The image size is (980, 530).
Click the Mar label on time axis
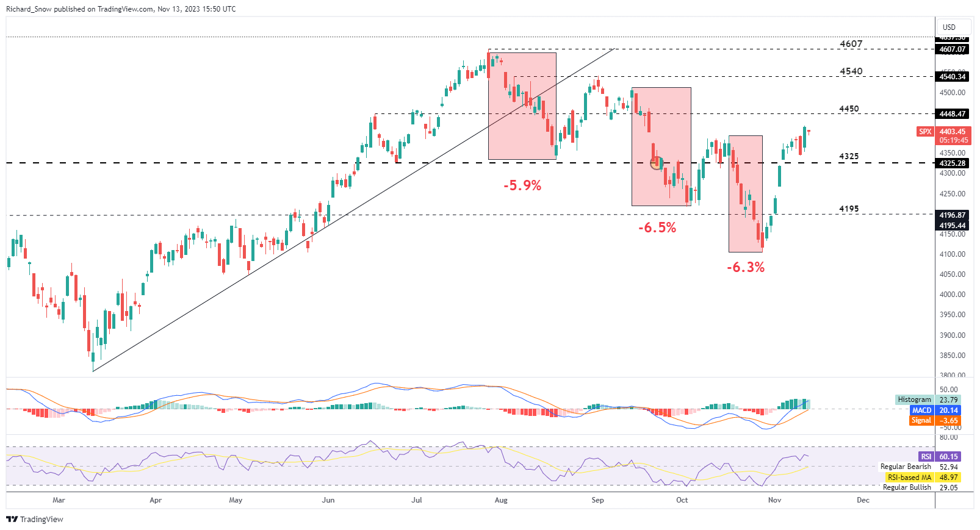point(59,500)
